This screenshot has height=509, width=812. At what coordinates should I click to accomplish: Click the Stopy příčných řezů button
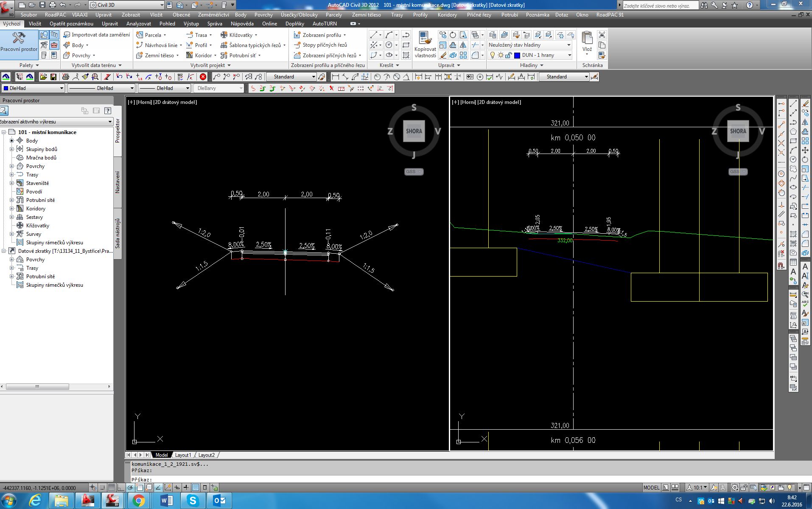click(321, 45)
